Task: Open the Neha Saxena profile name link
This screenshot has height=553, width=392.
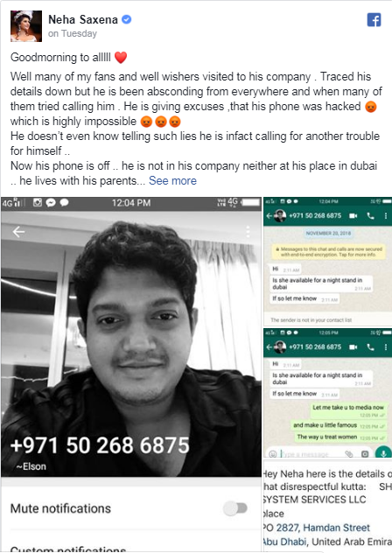Action: (83, 20)
